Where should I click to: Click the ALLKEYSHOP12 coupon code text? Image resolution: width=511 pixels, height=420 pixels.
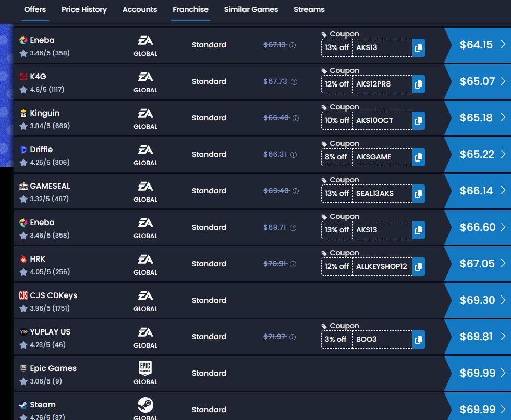click(381, 266)
